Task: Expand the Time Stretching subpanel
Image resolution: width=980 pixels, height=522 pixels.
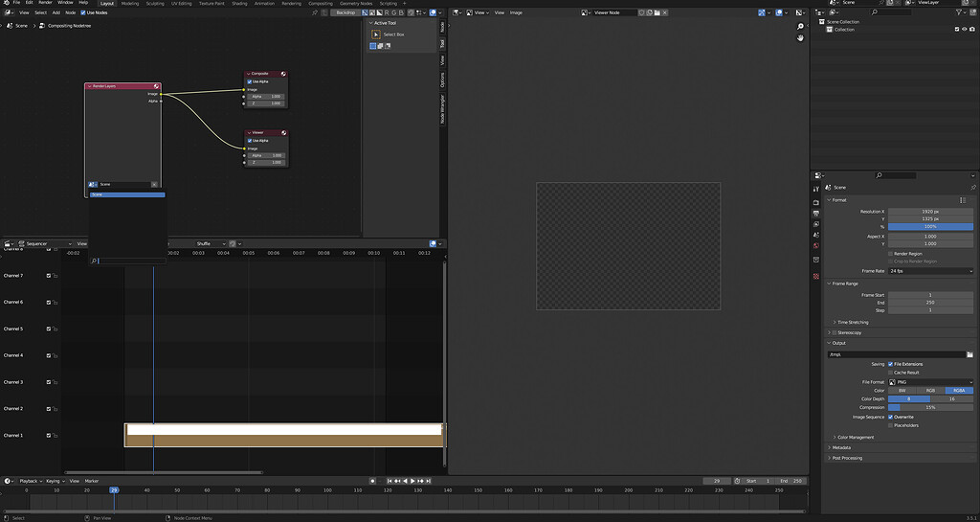Action: (x=852, y=323)
